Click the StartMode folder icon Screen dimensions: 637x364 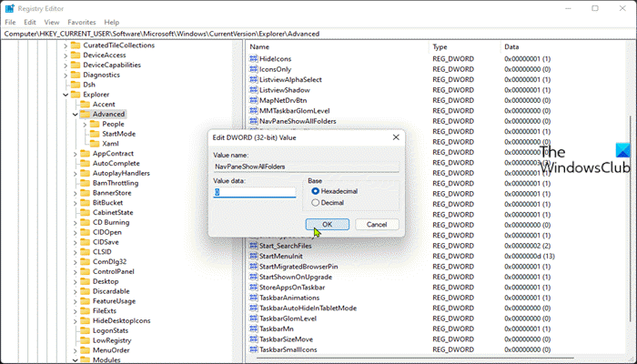tap(95, 134)
